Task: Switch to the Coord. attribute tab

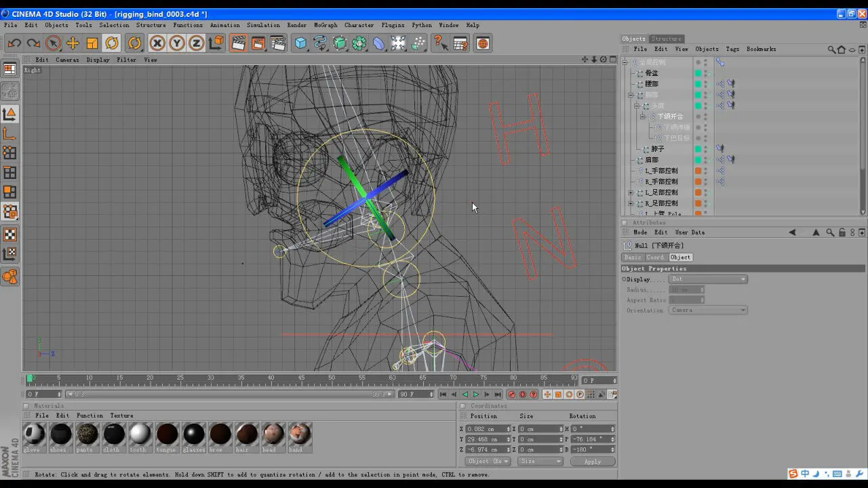Action: pos(655,258)
